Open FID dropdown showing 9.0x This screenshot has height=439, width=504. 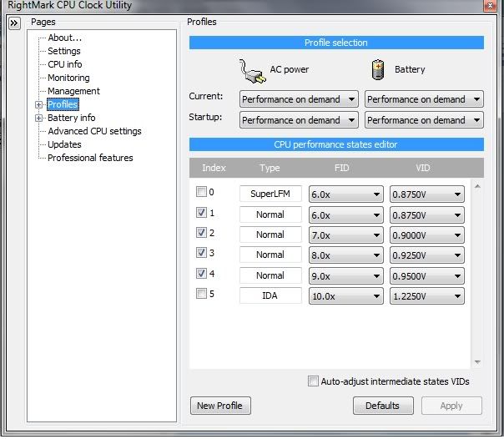coord(345,276)
